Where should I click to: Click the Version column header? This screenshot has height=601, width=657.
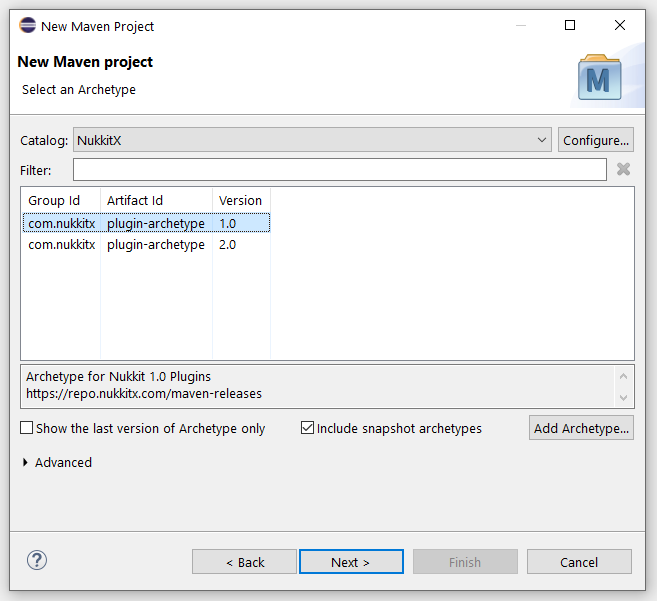[x=240, y=200]
